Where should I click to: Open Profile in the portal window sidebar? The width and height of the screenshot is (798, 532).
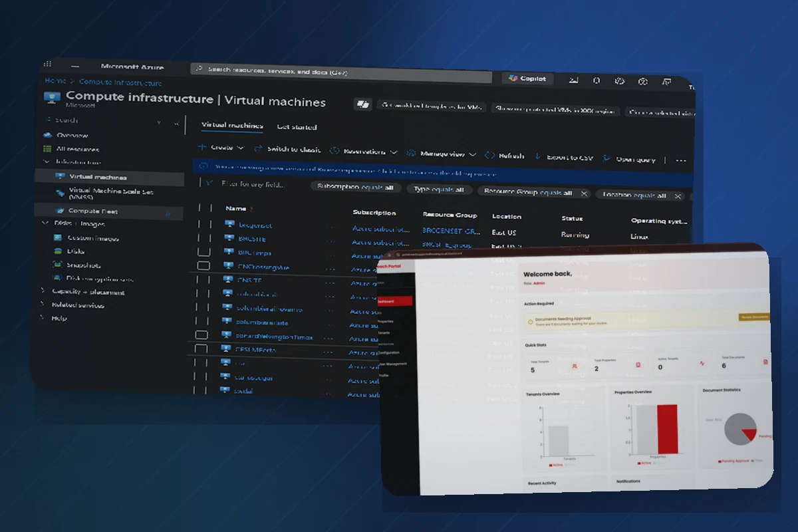[384, 376]
